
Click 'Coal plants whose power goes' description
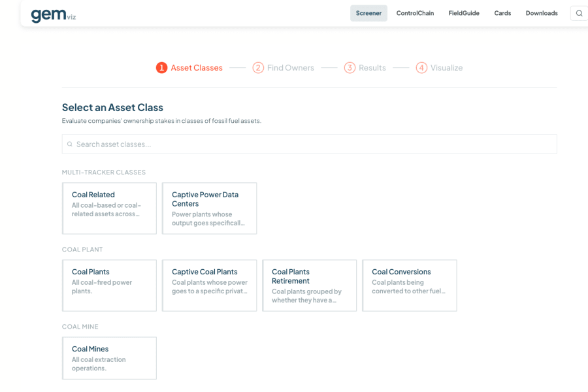coord(210,287)
